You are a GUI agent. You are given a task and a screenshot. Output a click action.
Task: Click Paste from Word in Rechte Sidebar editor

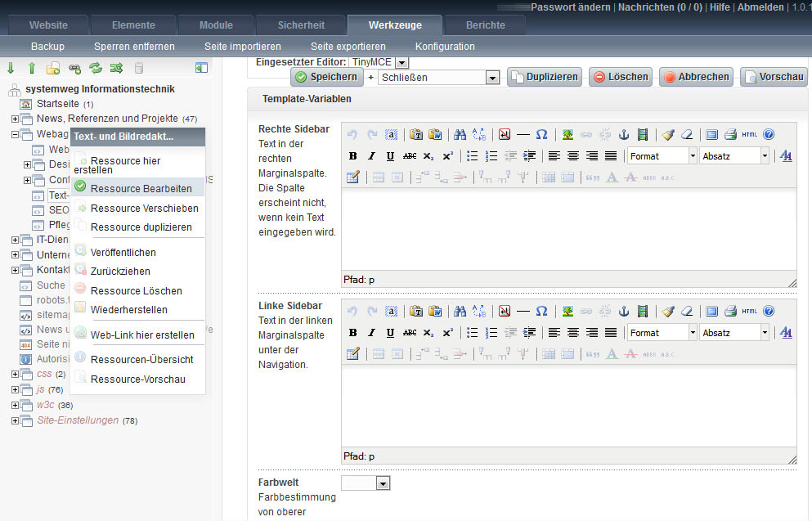[x=435, y=135]
